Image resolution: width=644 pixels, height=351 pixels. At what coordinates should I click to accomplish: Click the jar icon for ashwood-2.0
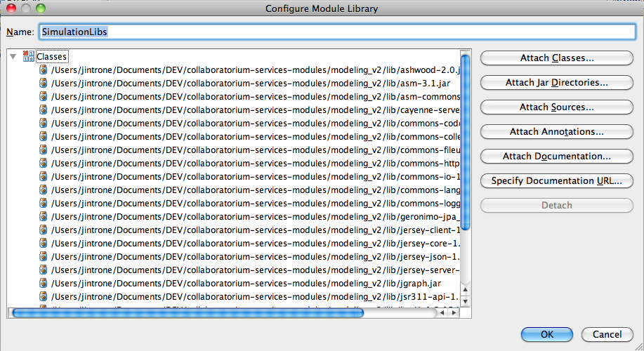(x=43, y=69)
